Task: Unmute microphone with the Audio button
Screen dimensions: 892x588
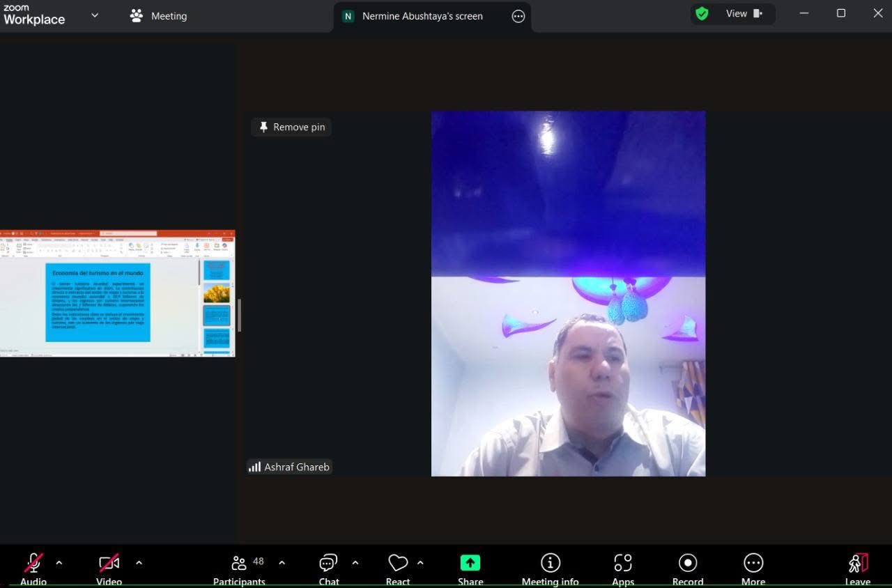Action: tap(33, 567)
